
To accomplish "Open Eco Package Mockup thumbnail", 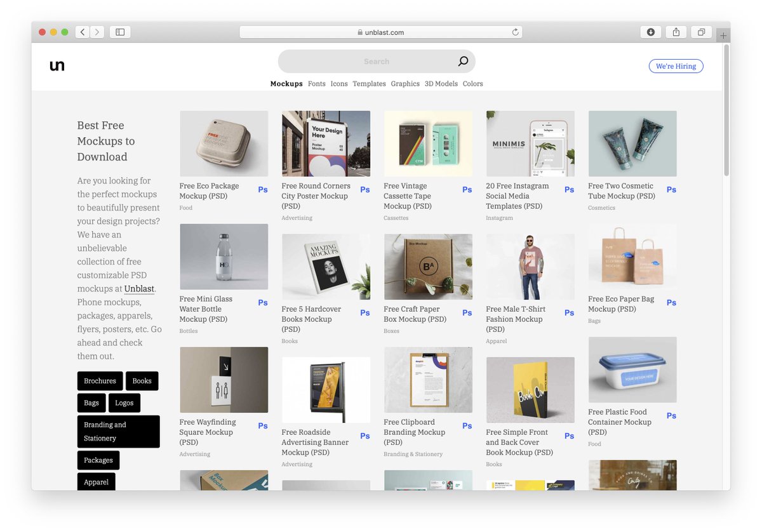I will pyautogui.click(x=224, y=143).
